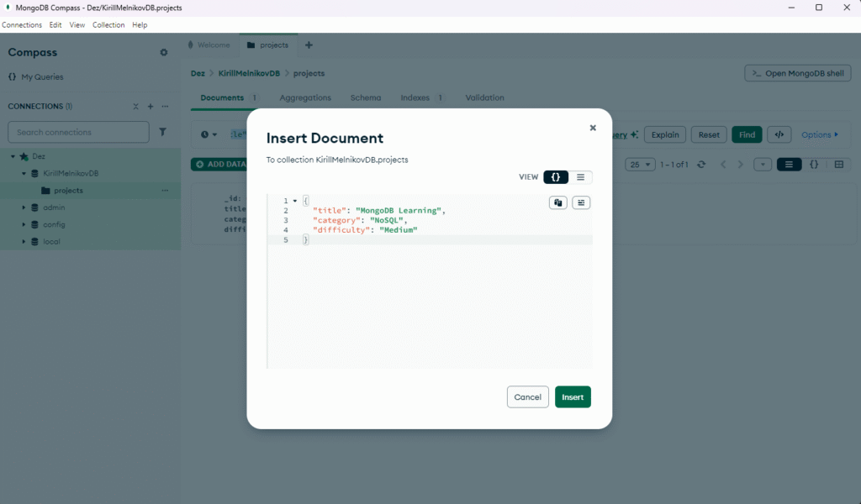Close the Insert Document dialog

(593, 128)
